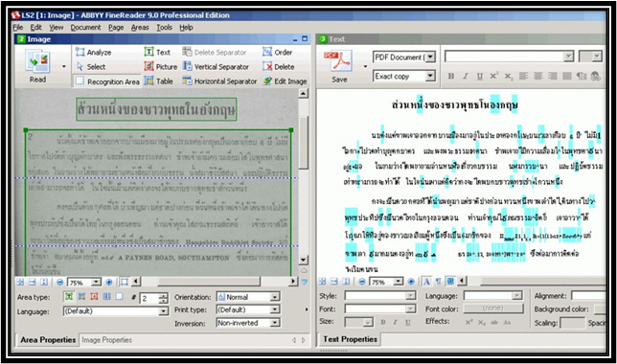Click the Text Properties tab
The image size is (617, 364).
[x=351, y=339]
